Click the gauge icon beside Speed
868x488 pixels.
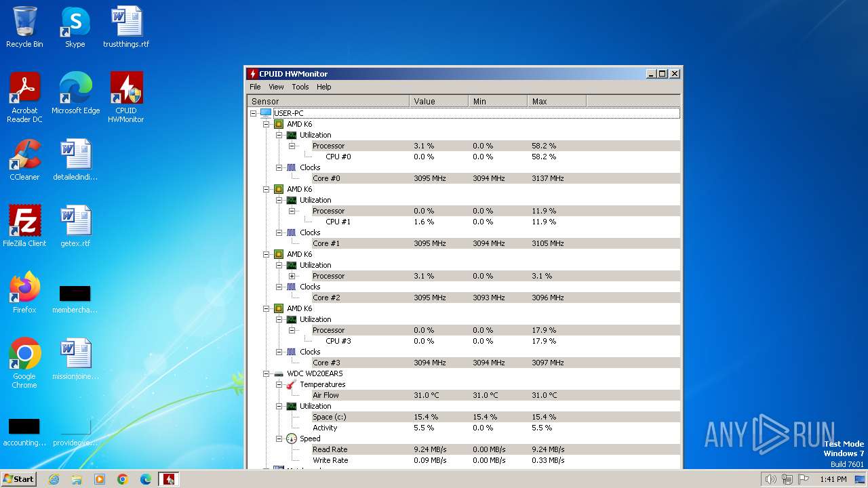click(292, 439)
